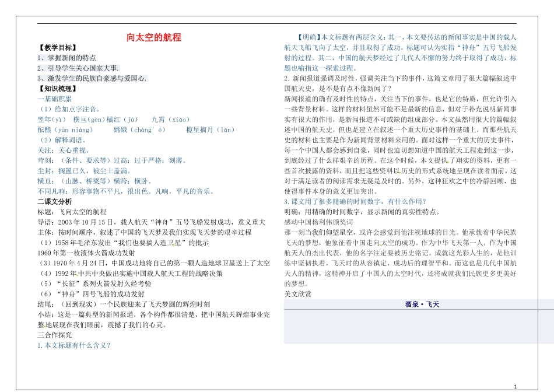Click the line 引导学生关心国家大事
The width and height of the screenshot is (554, 392).
pyautogui.click(x=78, y=68)
